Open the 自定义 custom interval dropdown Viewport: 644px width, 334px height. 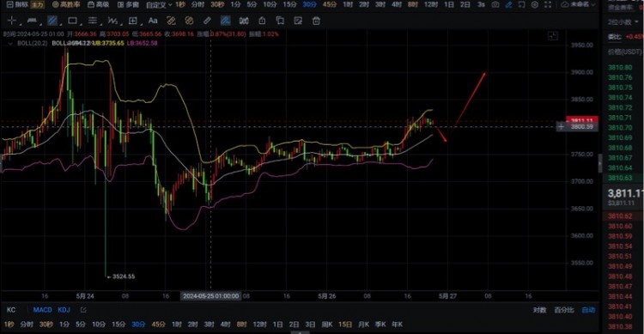[158, 4]
